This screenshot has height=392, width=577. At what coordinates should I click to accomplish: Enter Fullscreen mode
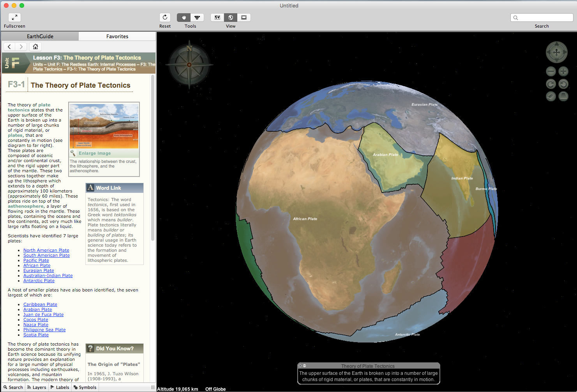[x=14, y=18]
